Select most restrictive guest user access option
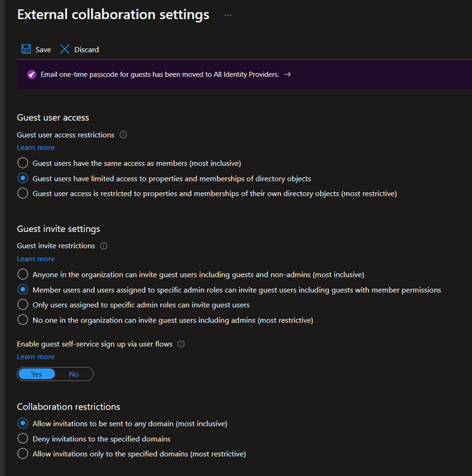The height and width of the screenshot is (476, 472). [x=23, y=193]
